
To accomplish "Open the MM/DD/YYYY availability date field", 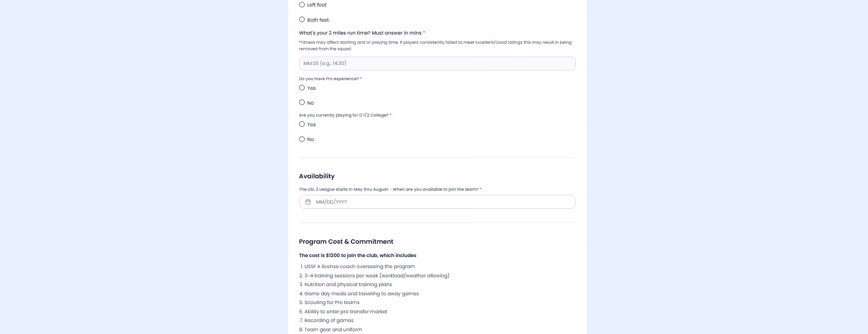I will click(x=437, y=202).
